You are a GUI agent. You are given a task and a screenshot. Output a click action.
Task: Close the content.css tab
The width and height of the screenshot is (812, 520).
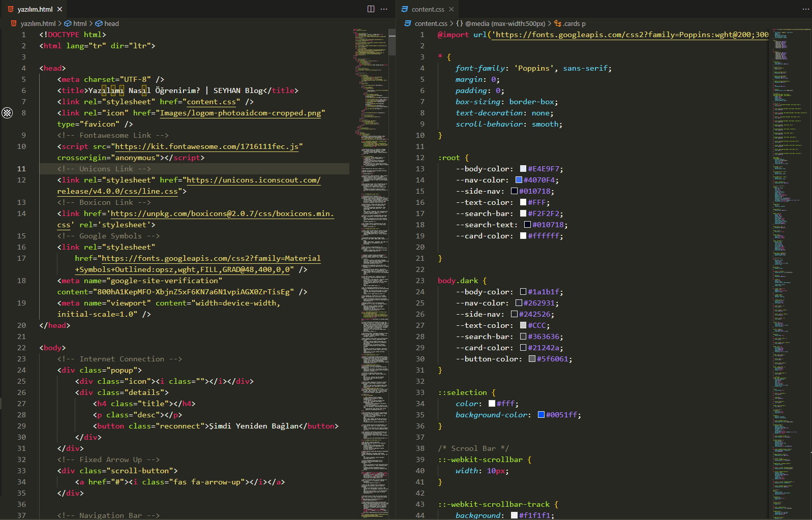452,9
